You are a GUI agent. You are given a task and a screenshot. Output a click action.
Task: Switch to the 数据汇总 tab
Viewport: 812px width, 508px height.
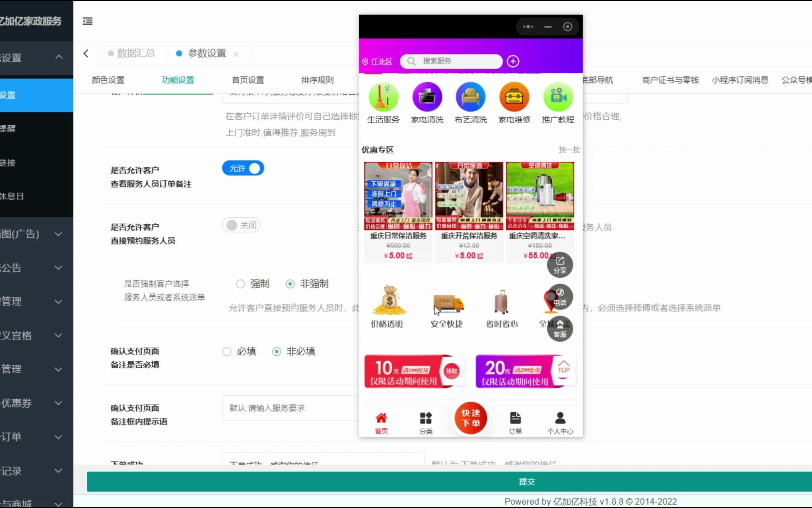(x=131, y=53)
